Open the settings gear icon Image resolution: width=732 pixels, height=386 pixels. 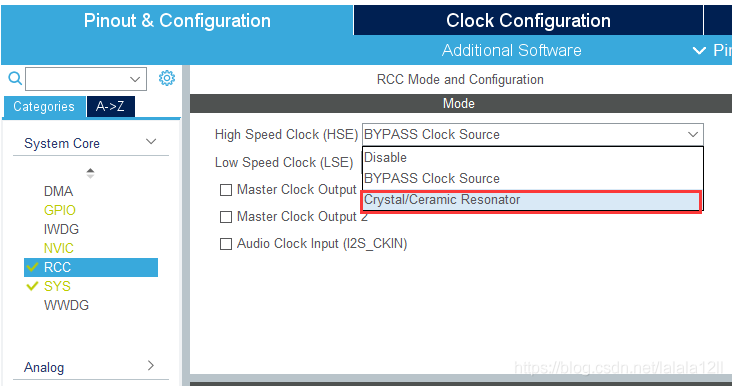pos(167,78)
